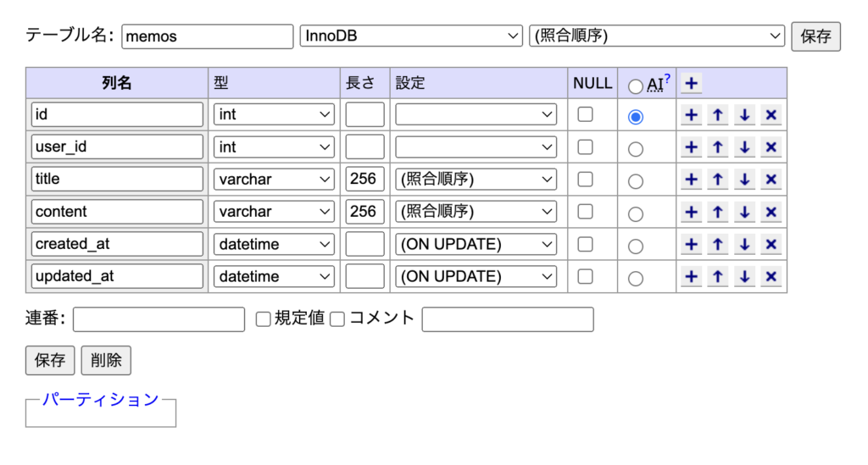Remove the content column row

[x=771, y=212]
